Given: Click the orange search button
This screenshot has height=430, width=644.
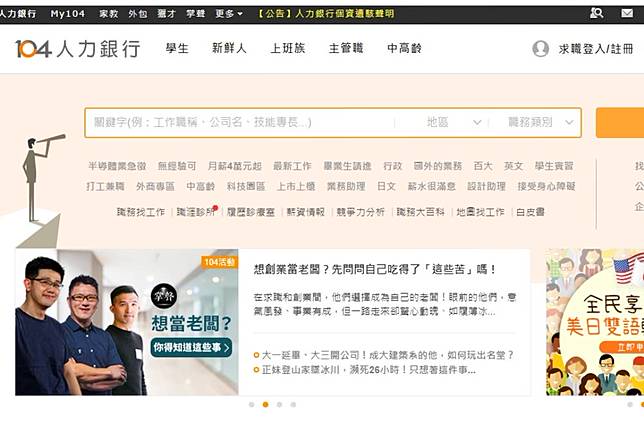Looking at the screenshot, I should tap(620, 123).
